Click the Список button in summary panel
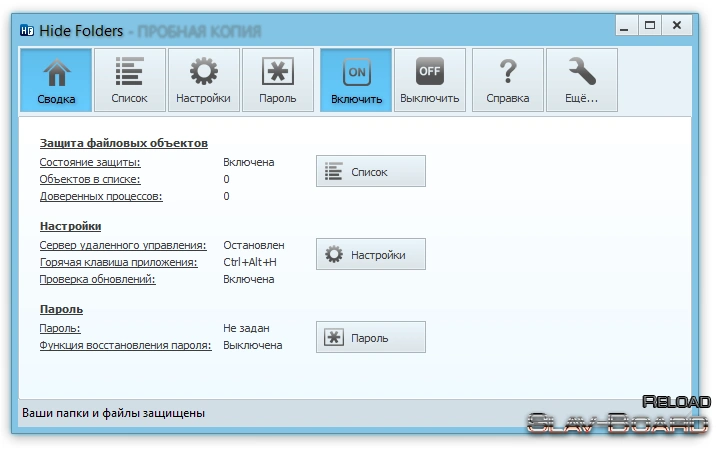 (x=371, y=171)
